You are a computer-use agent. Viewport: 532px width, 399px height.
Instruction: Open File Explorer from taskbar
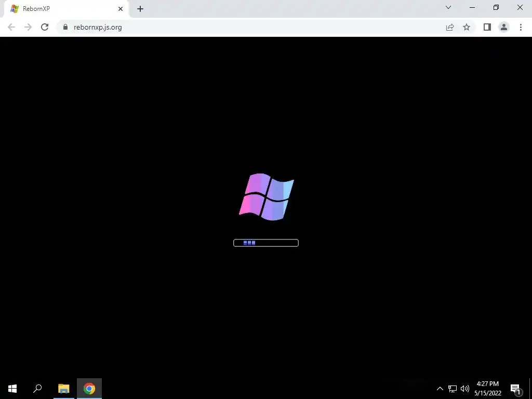[x=64, y=389]
